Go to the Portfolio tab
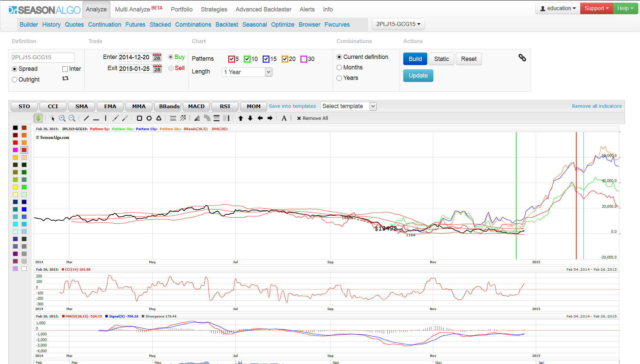 [182, 9]
